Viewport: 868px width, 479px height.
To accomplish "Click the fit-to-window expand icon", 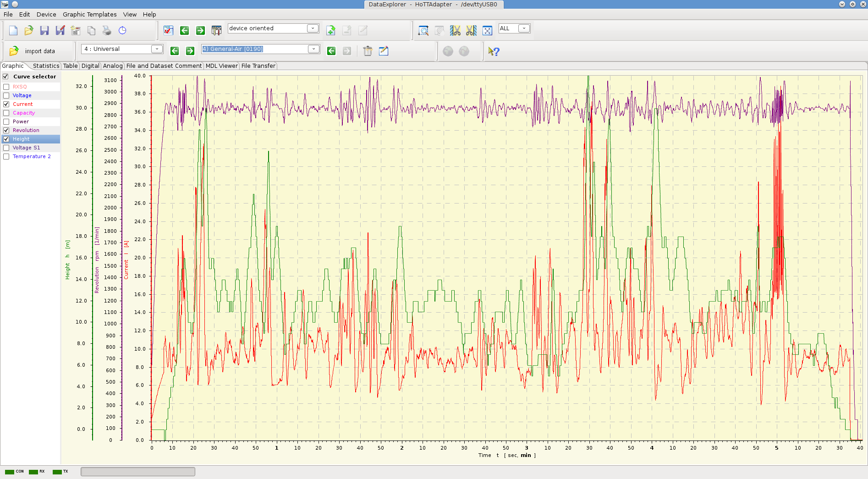I will pyautogui.click(x=487, y=31).
